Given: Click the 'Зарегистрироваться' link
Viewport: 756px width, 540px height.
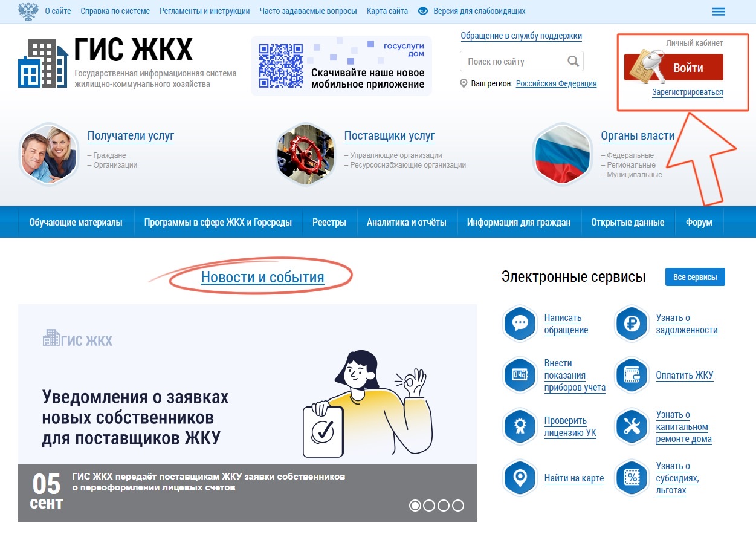Looking at the screenshot, I should click(x=688, y=93).
